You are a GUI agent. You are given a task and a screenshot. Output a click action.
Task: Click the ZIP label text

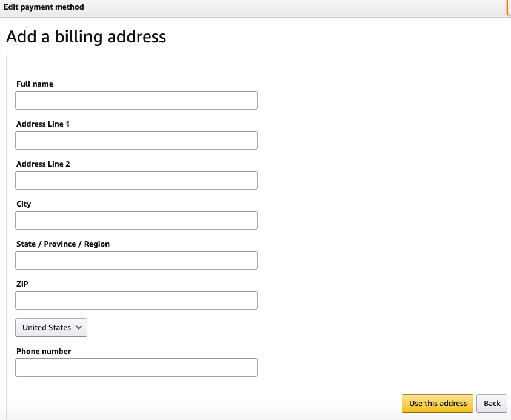pos(22,284)
